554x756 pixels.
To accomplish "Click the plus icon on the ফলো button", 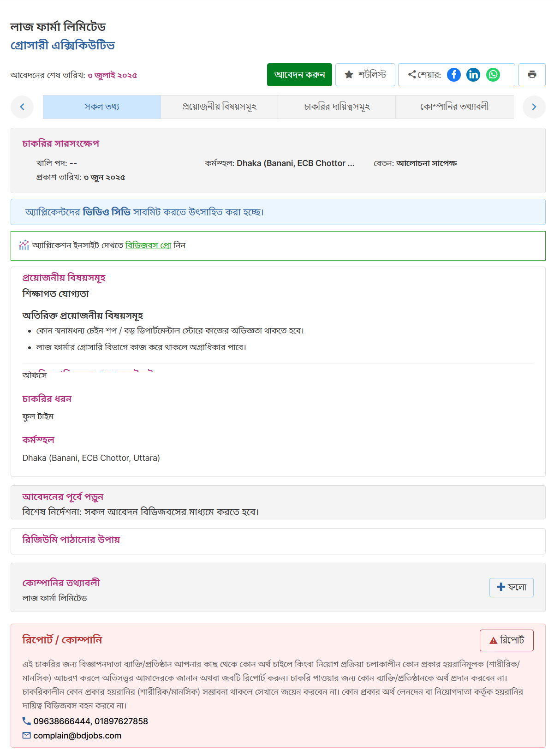I will (500, 587).
